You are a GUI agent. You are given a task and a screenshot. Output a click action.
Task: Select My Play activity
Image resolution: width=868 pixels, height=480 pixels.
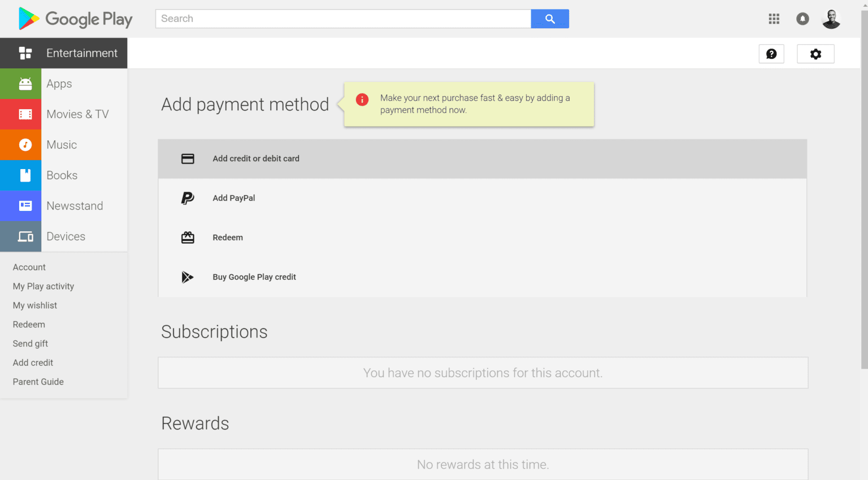(43, 286)
